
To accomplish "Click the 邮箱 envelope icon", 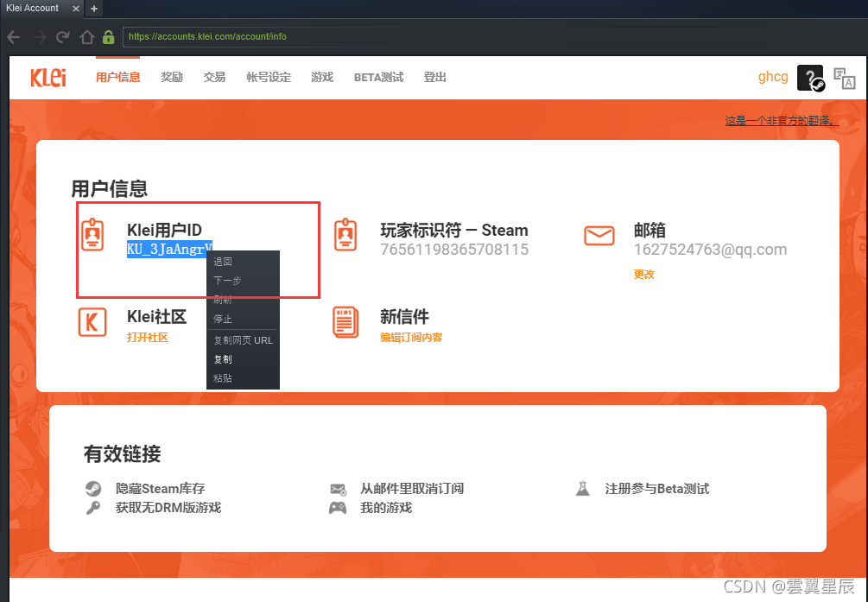I will click(599, 236).
